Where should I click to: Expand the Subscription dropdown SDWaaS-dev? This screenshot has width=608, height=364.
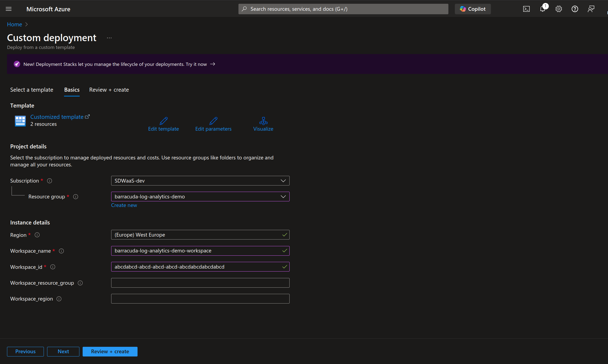tap(200, 181)
